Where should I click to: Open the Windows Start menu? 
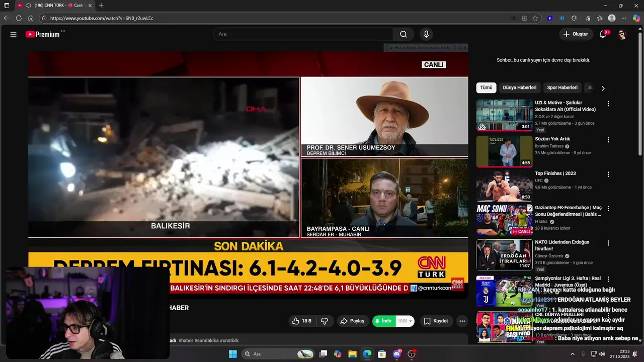click(x=233, y=354)
